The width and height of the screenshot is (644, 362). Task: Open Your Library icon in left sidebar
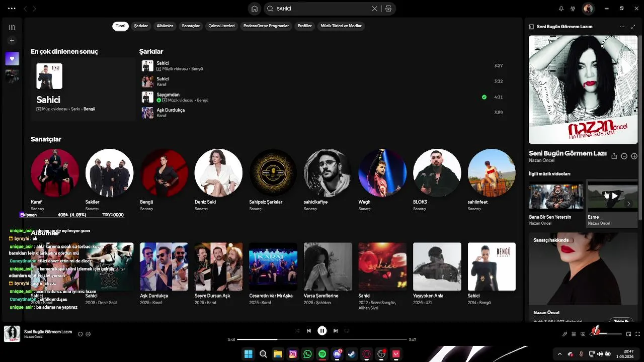12,27
